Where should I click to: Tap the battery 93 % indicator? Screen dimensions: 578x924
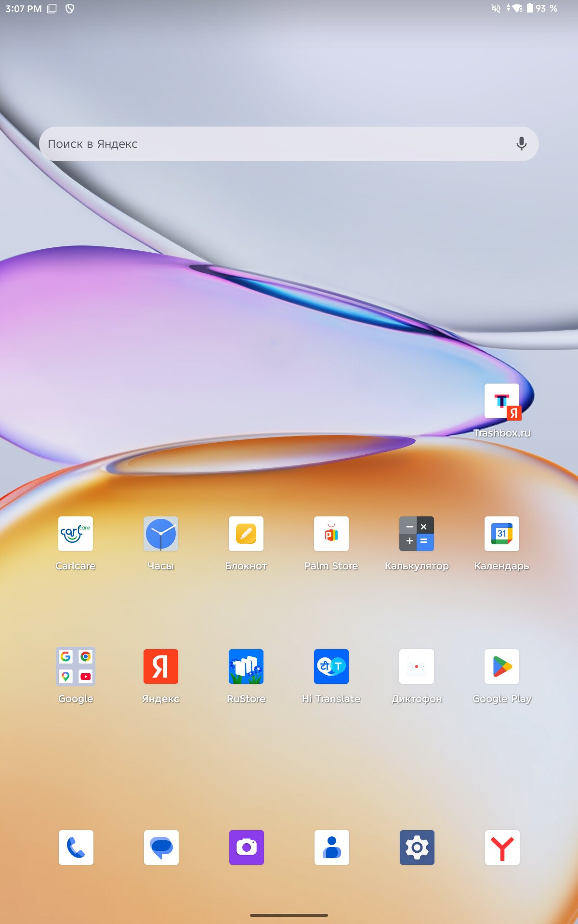click(x=542, y=8)
